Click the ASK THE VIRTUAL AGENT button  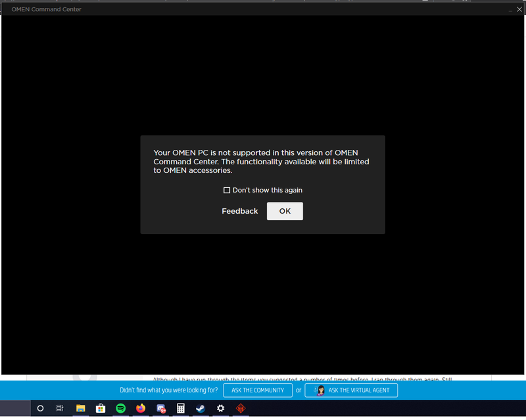click(351, 390)
